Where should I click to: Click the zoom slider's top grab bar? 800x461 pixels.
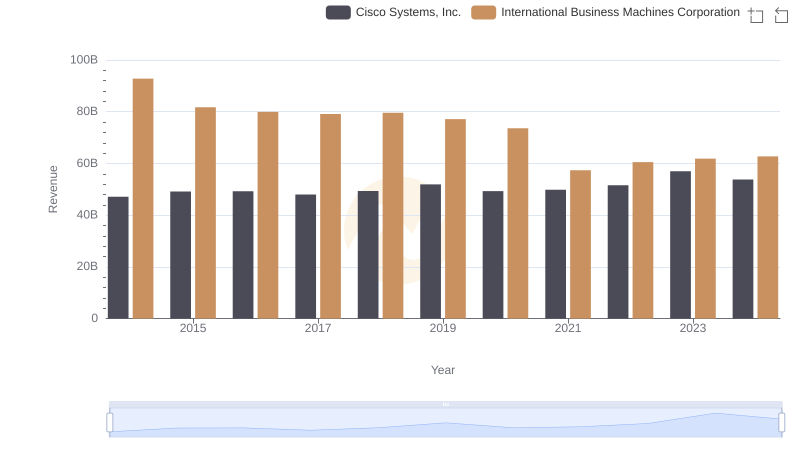445,404
